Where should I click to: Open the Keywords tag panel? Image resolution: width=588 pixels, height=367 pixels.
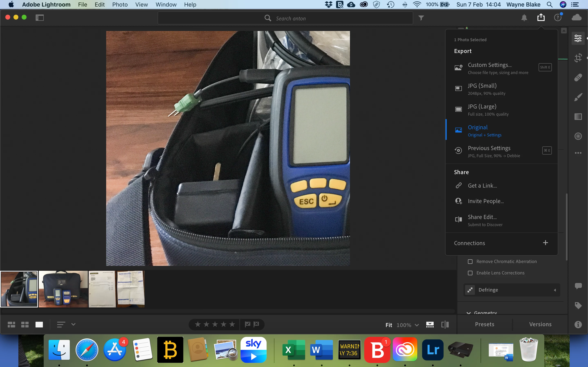coord(578,305)
